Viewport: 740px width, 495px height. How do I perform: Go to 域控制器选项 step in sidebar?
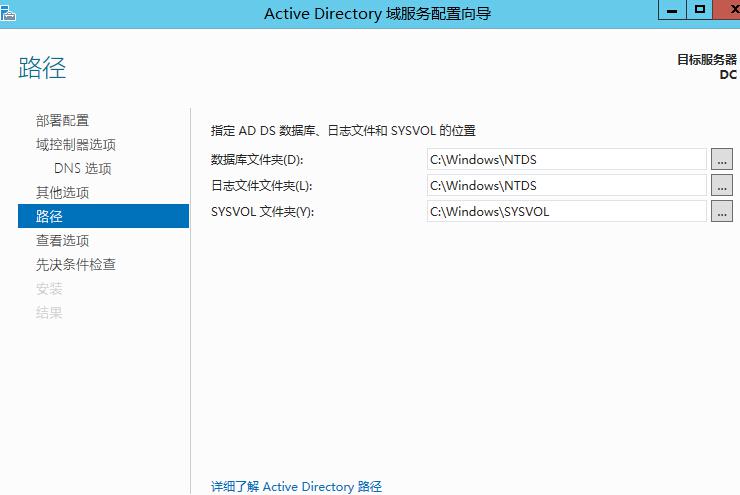[x=76, y=144]
